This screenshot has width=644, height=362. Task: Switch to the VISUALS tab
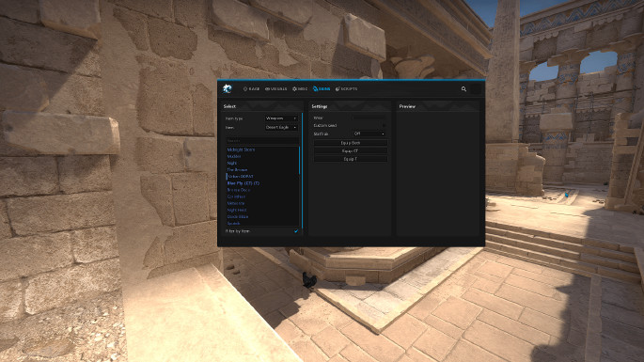(276, 88)
